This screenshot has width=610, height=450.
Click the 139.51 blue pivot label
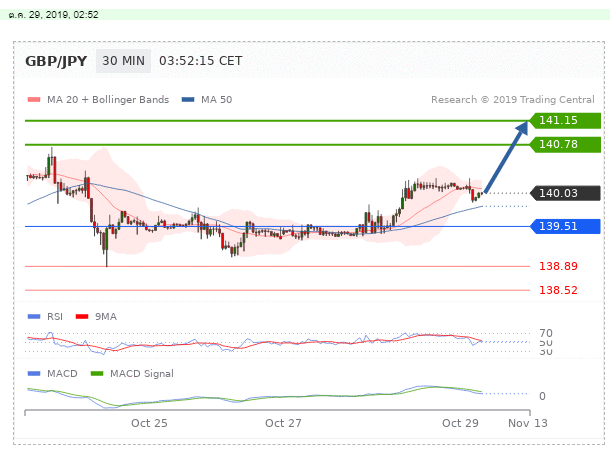click(x=565, y=226)
